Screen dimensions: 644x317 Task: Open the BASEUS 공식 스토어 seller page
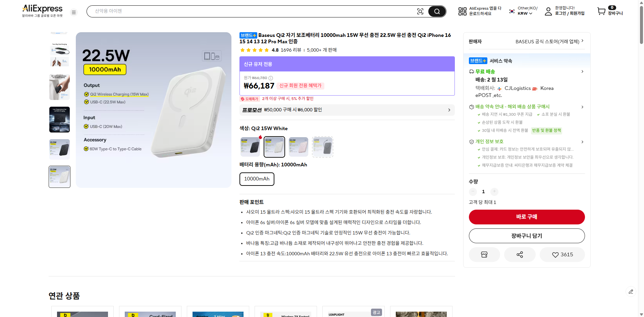(547, 42)
